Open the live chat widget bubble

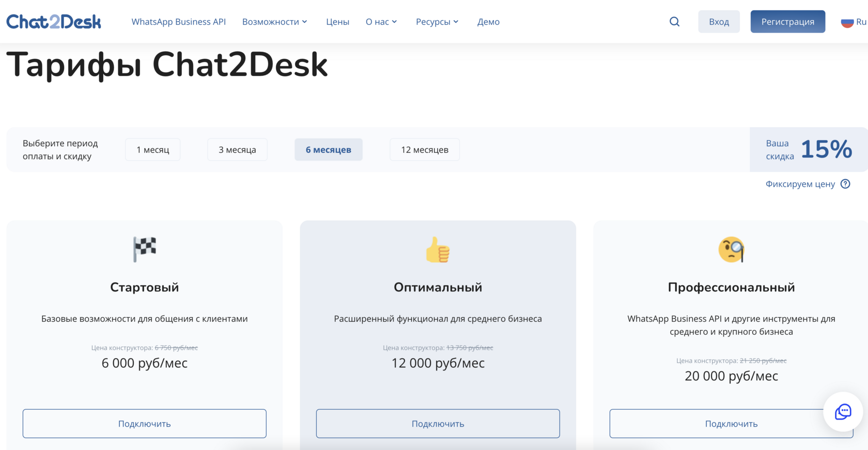[843, 412]
